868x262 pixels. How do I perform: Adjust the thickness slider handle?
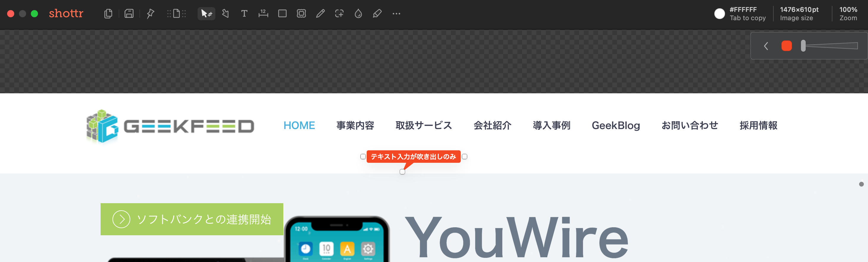point(803,46)
